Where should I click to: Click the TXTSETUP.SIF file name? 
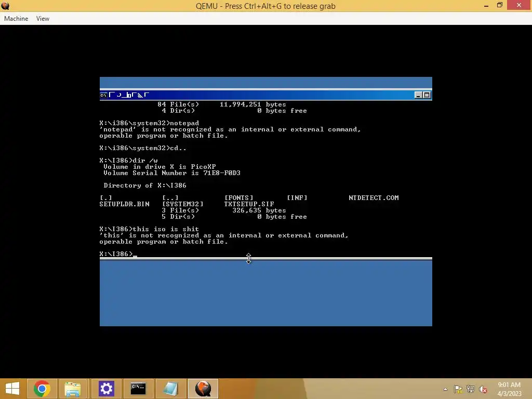(x=249, y=204)
